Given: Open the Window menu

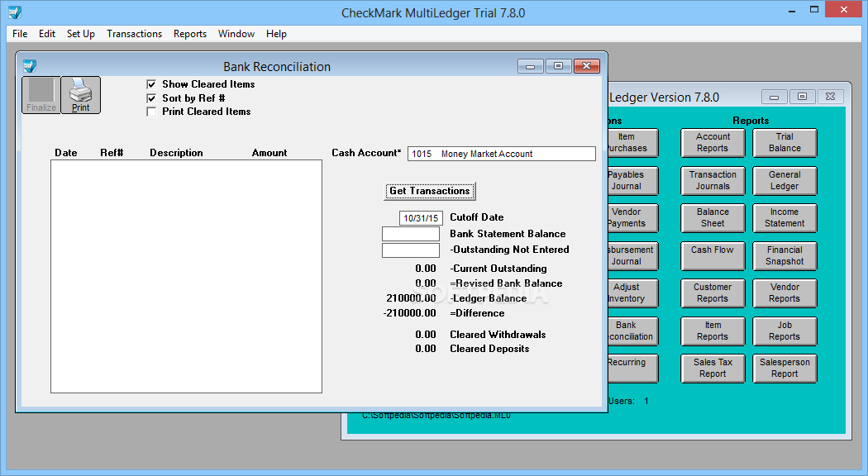Looking at the screenshot, I should pos(236,34).
